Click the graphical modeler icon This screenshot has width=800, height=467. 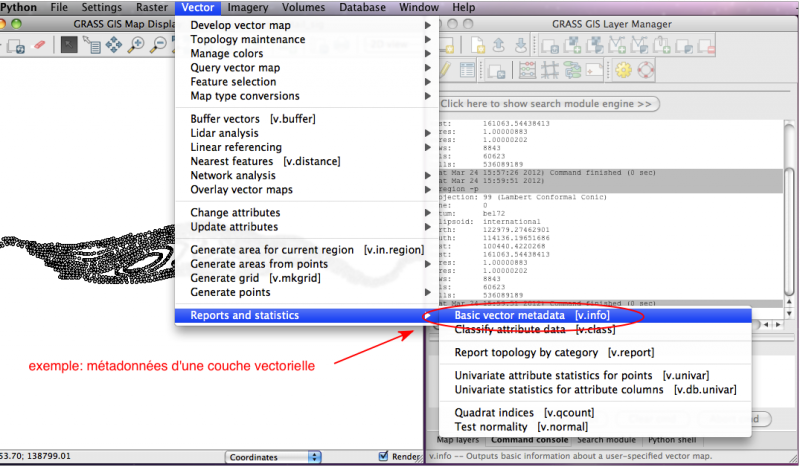click(572, 70)
